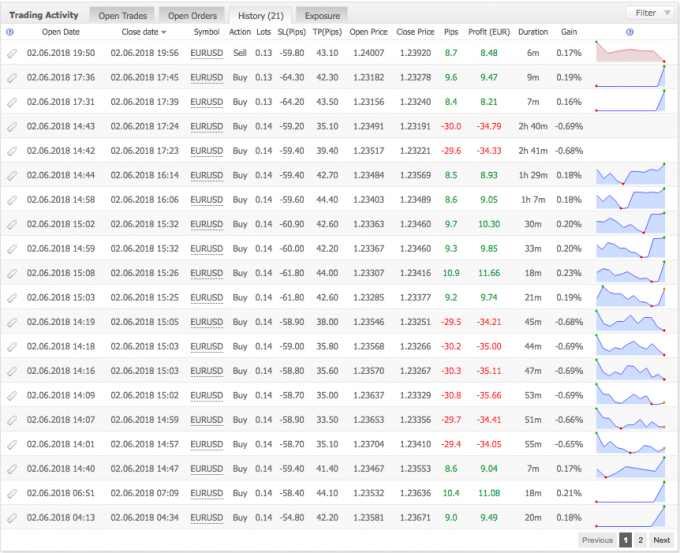Open sparkline chart for the 15:08 trade
Screen dimensions: 680x553
[x=630, y=272]
